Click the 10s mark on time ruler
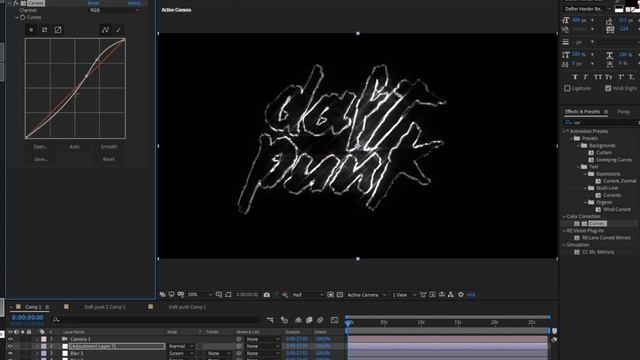 (421, 322)
